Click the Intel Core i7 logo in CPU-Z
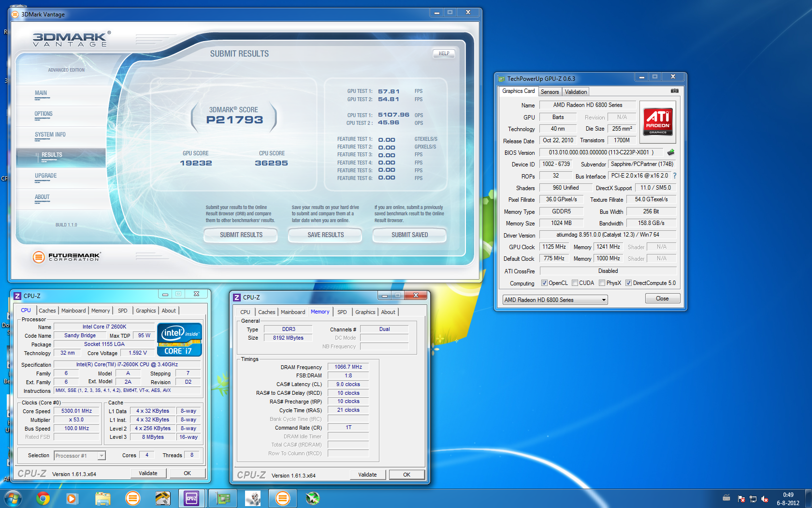The image size is (812, 508). click(180, 340)
